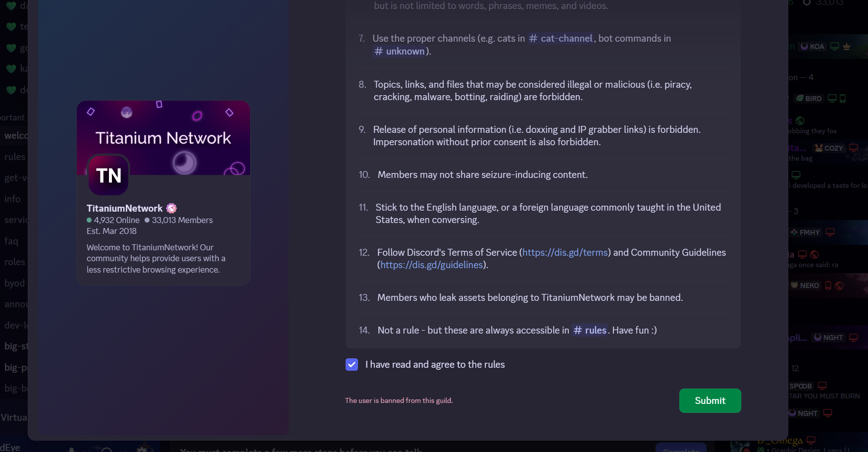868x452 pixels.
Task: Click the desktop status icon beside COZY tag
Action: pos(853,148)
